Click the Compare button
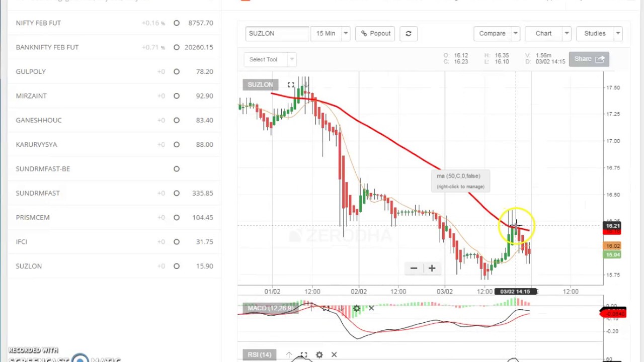 pyautogui.click(x=492, y=34)
